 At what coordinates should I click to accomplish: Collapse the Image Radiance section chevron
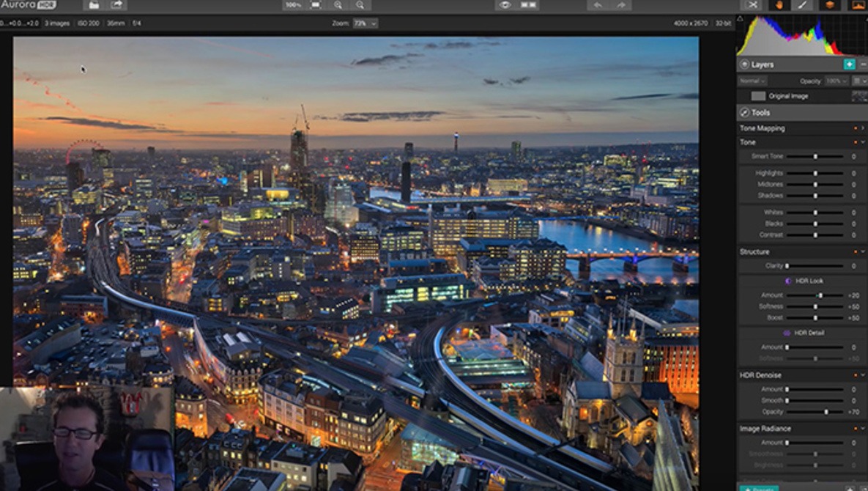click(862, 429)
